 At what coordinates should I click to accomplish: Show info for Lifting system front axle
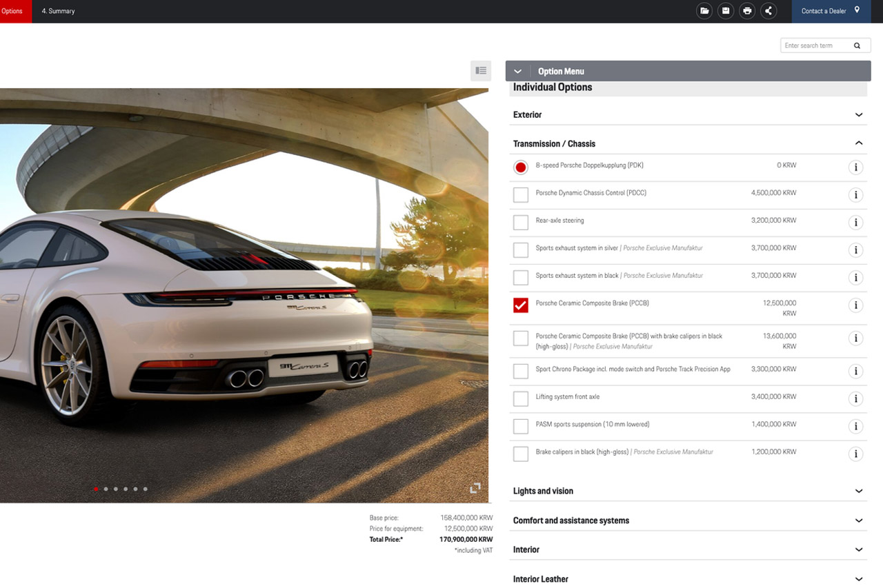click(x=855, y=399)
